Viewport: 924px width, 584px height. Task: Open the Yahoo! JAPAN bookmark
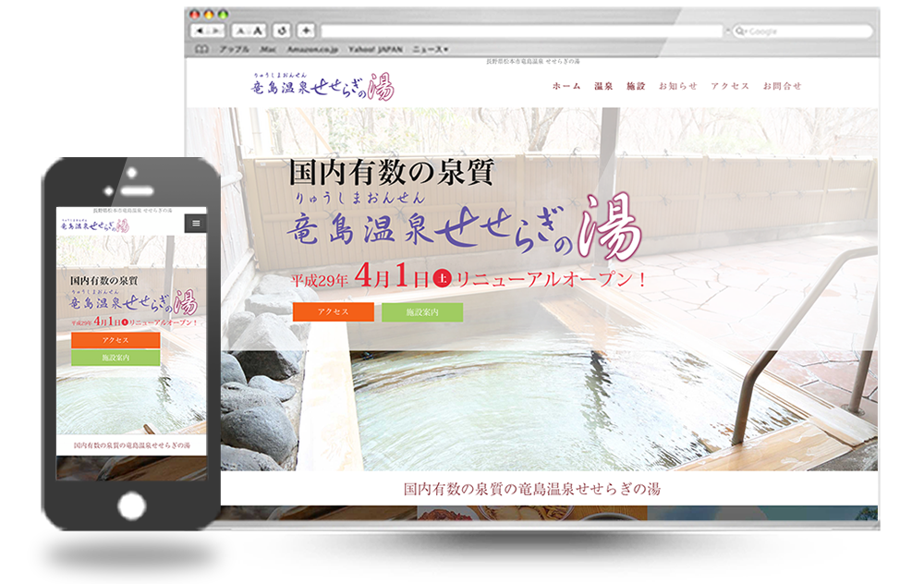(x=377, y=49)
